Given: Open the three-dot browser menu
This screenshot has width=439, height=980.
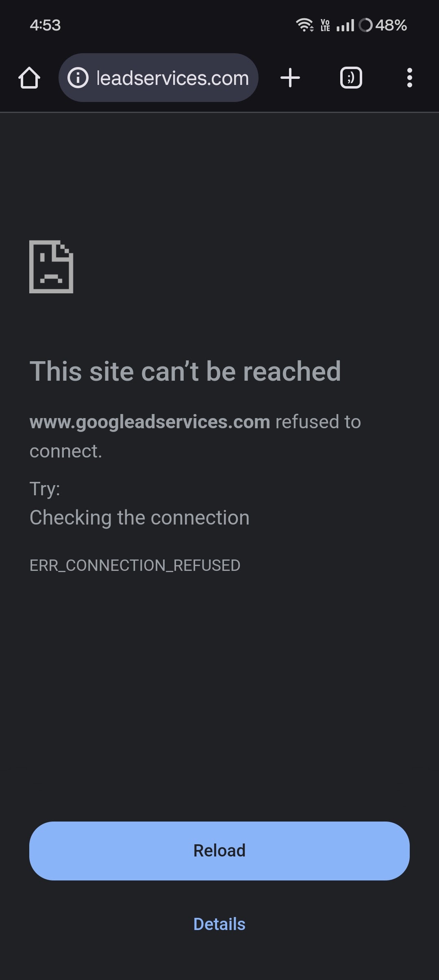Looking at the screenshot, I should pos(410,78).
